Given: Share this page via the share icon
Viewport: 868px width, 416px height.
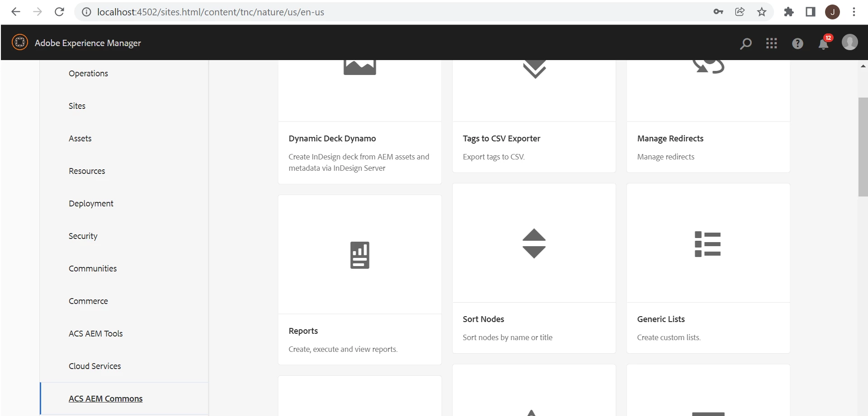Looking at the screenshot, I should pyautogui.click(x=740, y=12).
